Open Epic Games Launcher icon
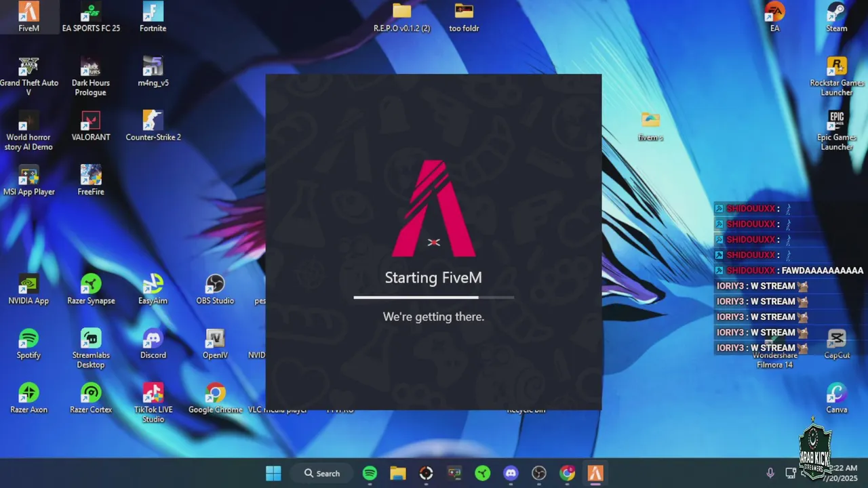Screen dimensions: 868x488 click(836, 131)
